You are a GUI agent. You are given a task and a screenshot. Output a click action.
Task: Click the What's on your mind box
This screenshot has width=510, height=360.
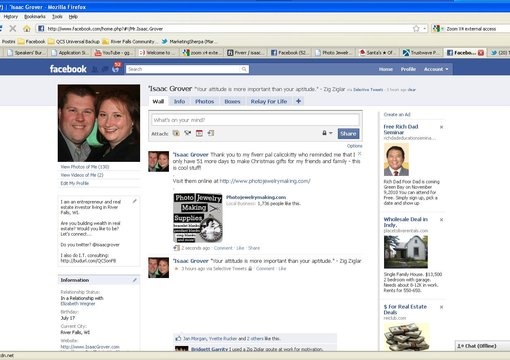255,120
